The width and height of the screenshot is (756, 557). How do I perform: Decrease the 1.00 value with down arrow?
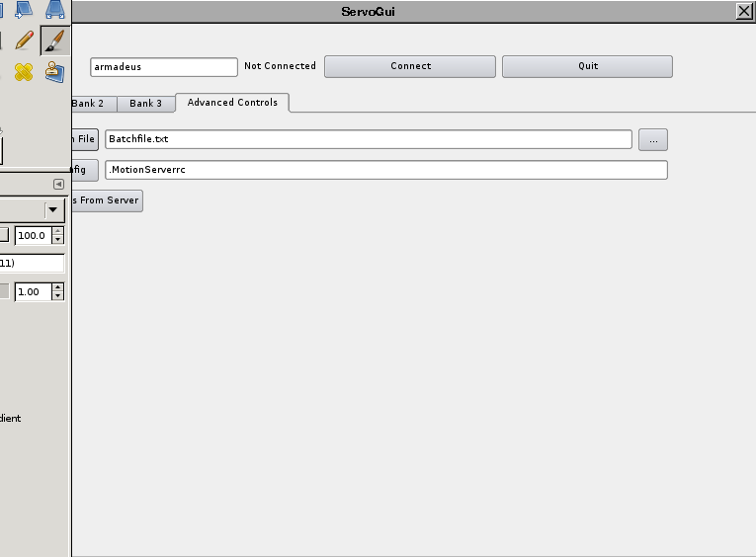(58, 296)
